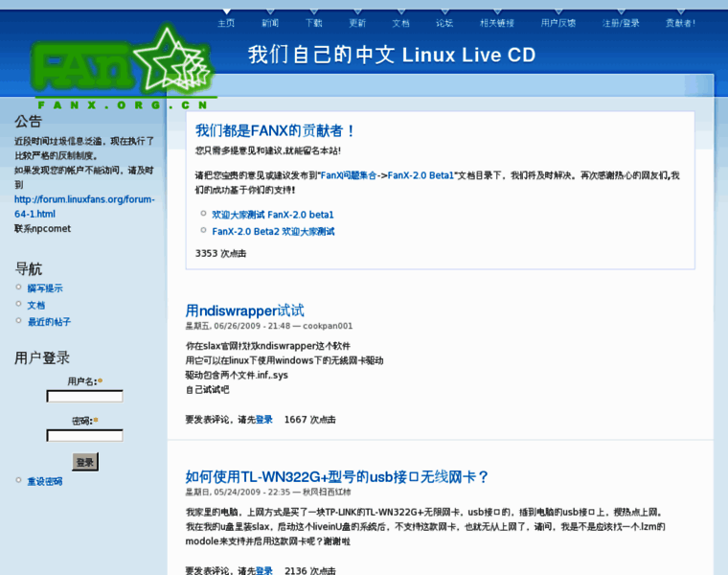Click 我们都是FANX的贡献者 headline
Image resolution: width=728 pixels, height=575 pixels.
(x=276, y=130)
